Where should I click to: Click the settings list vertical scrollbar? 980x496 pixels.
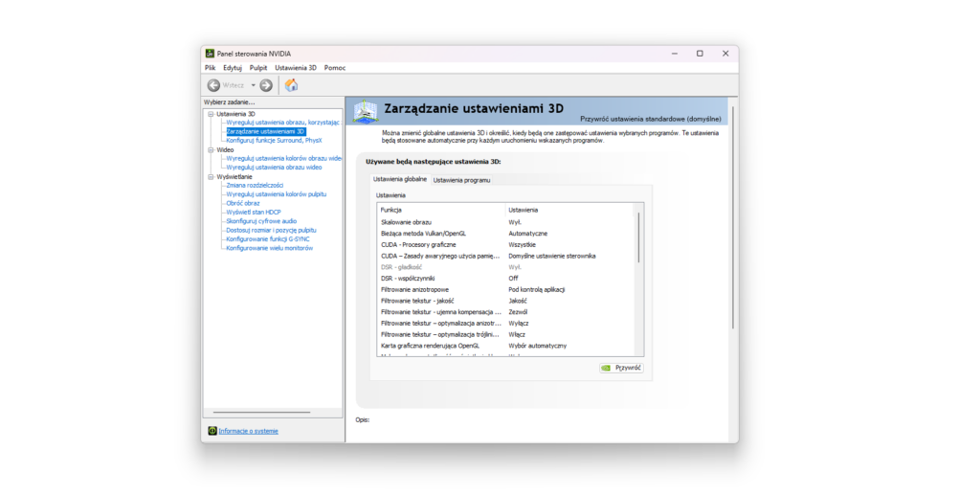tap(638, 237)
